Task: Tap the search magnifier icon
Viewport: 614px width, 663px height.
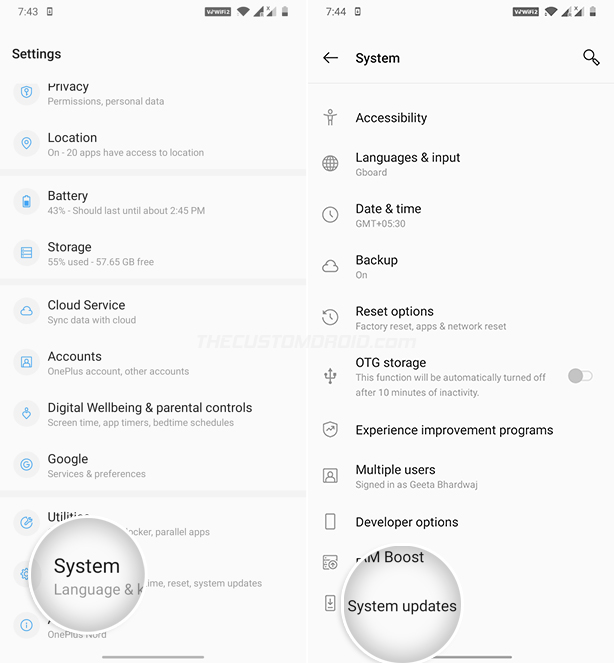Action: [591, 58]
